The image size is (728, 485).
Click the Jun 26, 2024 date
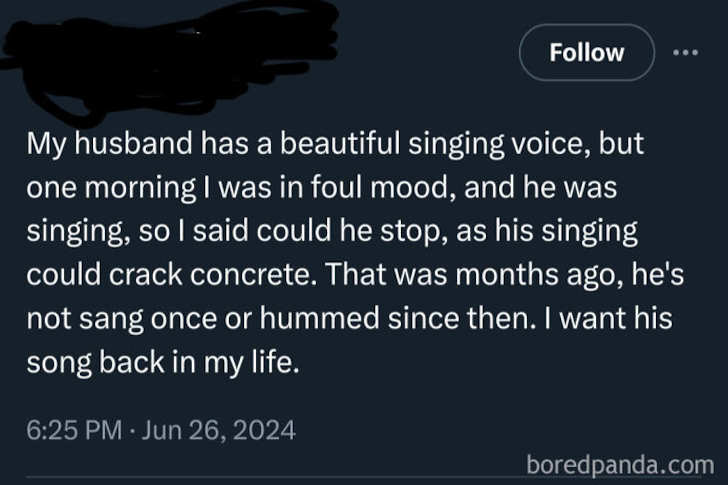coord(219,431)
